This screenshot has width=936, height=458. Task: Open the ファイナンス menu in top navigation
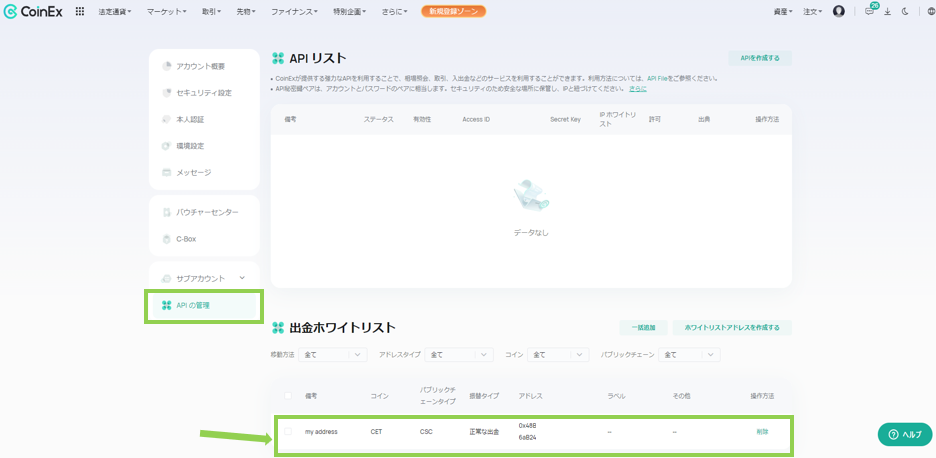point(297,11)
